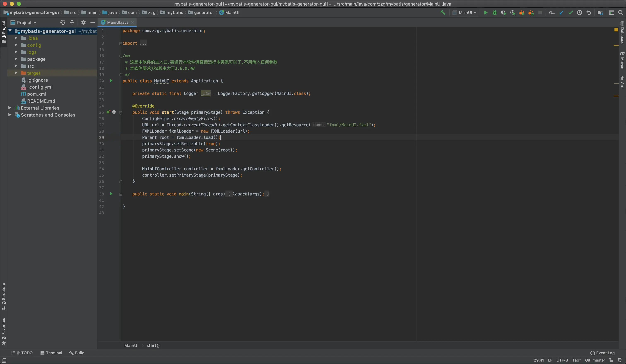Open the MainUI run configuration dropdown
The height and width of the screenshot is (364, 626).
coord(464,12)
